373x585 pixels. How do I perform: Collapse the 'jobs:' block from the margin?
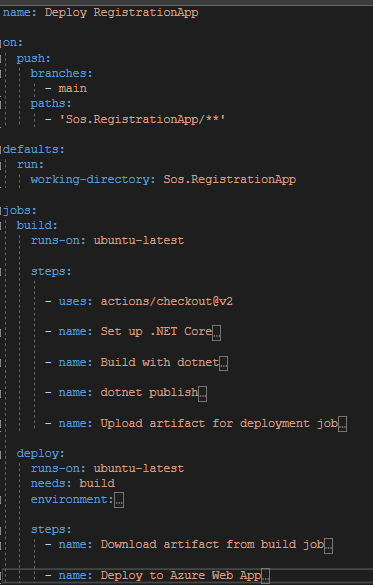(x=1, y=210)
